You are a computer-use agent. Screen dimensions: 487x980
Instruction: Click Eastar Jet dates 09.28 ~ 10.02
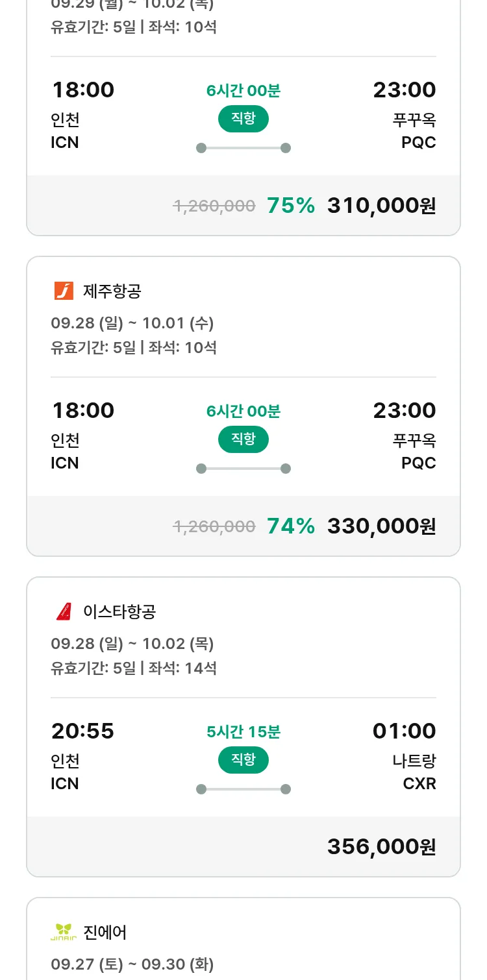pos(132,644)
